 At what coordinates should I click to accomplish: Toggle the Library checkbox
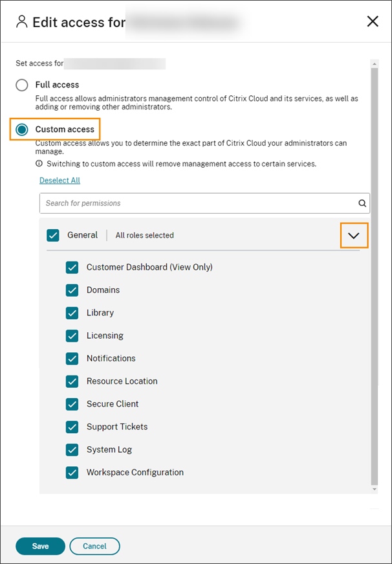72,313
